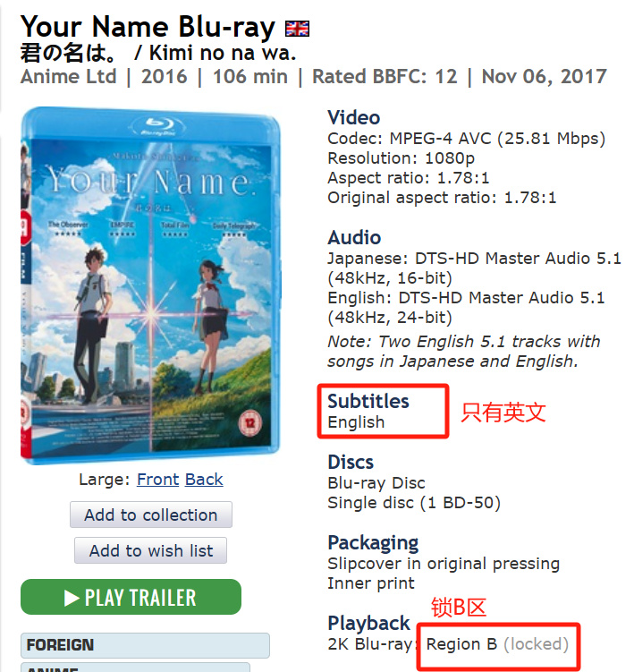Click the red 12 rating badge on cover
Viewport: 634px width, 672px height.
249,423
